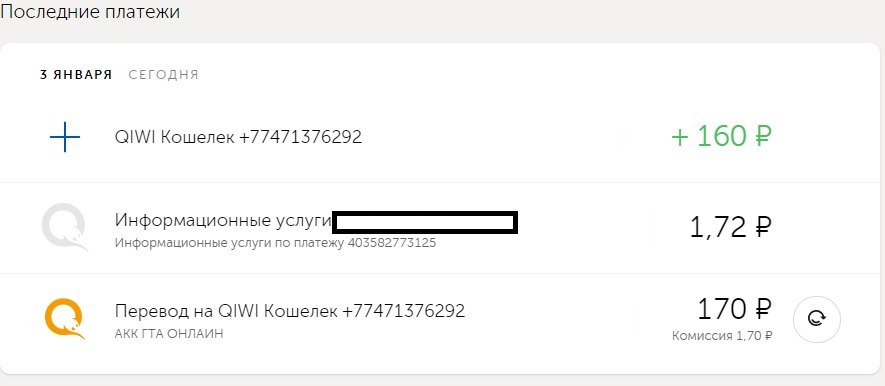Click the green + 160 ₽ amount
Viewport: 885px width, 386px height.
click(x=721, y=137)
